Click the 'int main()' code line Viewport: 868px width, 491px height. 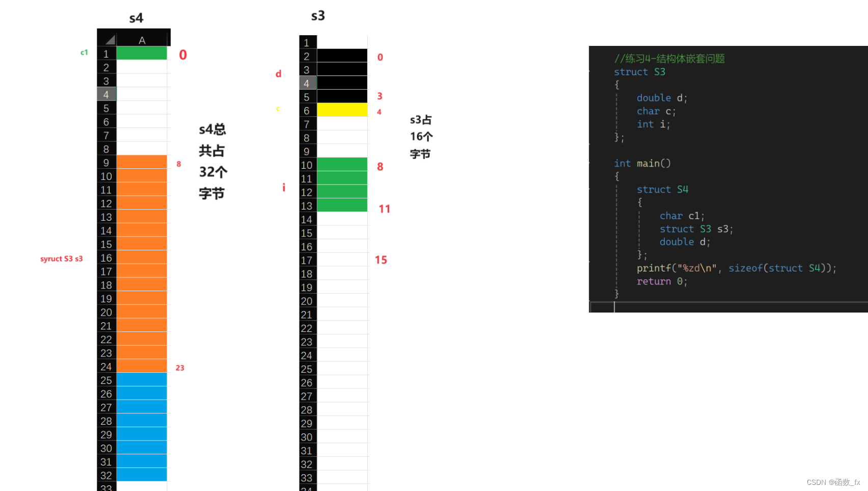tap(642, 163)
